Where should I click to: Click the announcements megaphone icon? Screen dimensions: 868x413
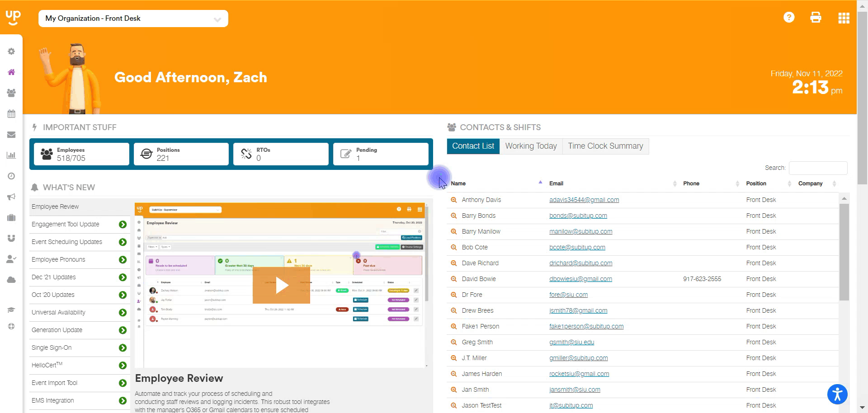coord(11,197)
